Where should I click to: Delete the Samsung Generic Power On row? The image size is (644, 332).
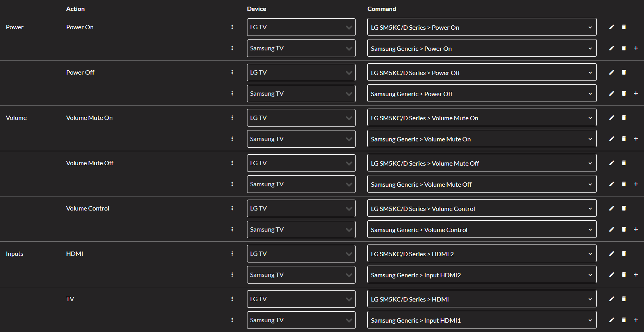(x=624, y=48)
